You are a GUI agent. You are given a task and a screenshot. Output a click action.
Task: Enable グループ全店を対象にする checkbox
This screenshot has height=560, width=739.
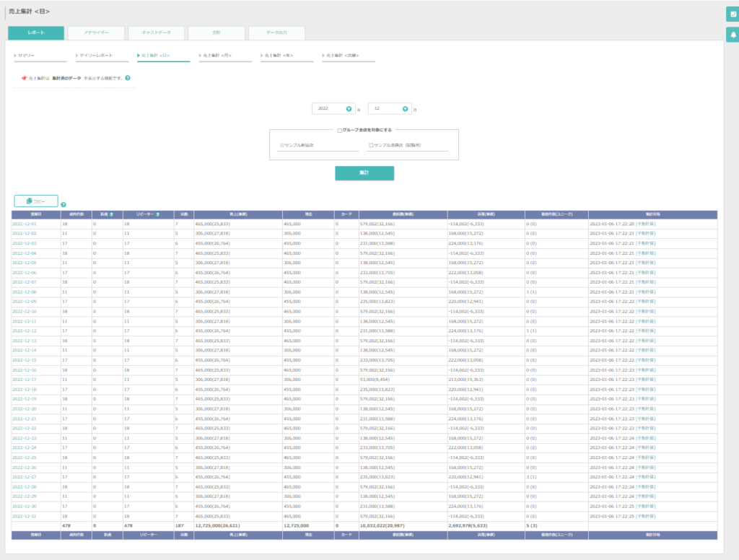[339, 131]
